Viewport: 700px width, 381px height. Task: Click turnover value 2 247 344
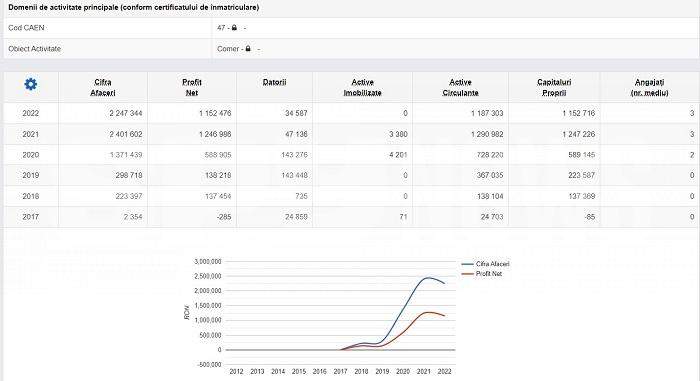point(126,113)
